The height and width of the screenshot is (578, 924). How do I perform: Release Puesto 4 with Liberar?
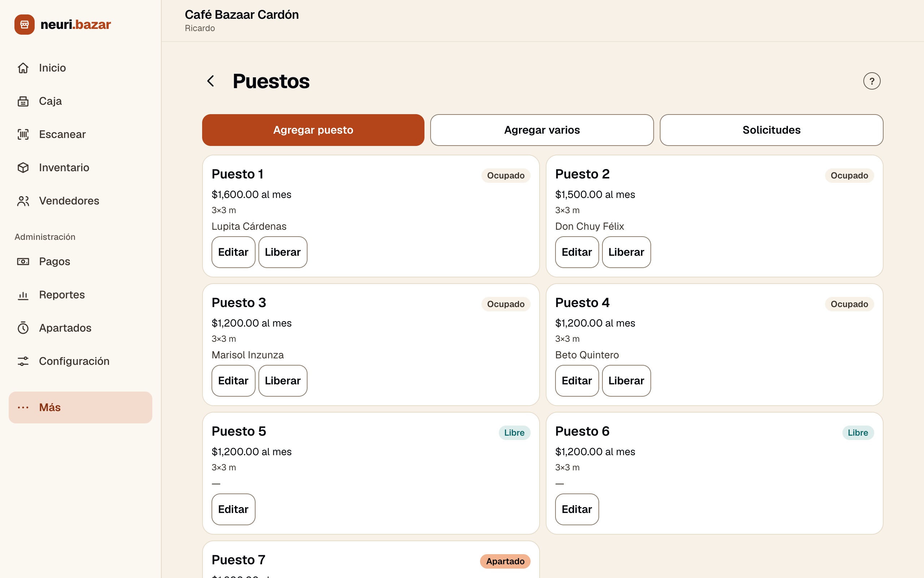(626, 381)
